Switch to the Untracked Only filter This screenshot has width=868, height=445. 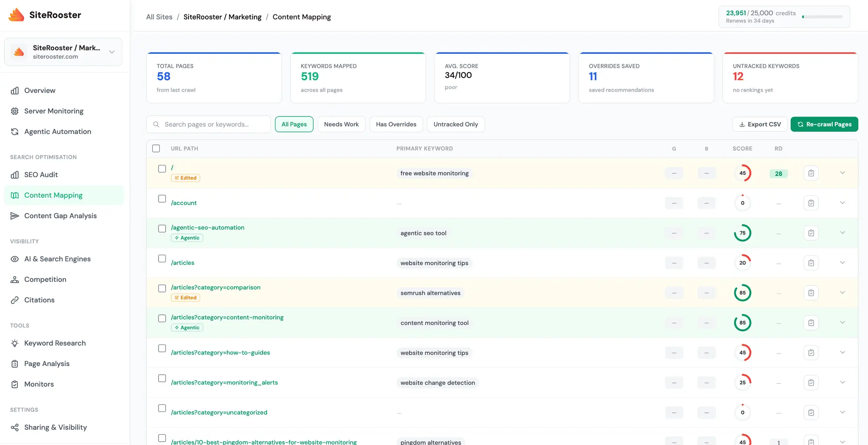[x=456, y=124]
